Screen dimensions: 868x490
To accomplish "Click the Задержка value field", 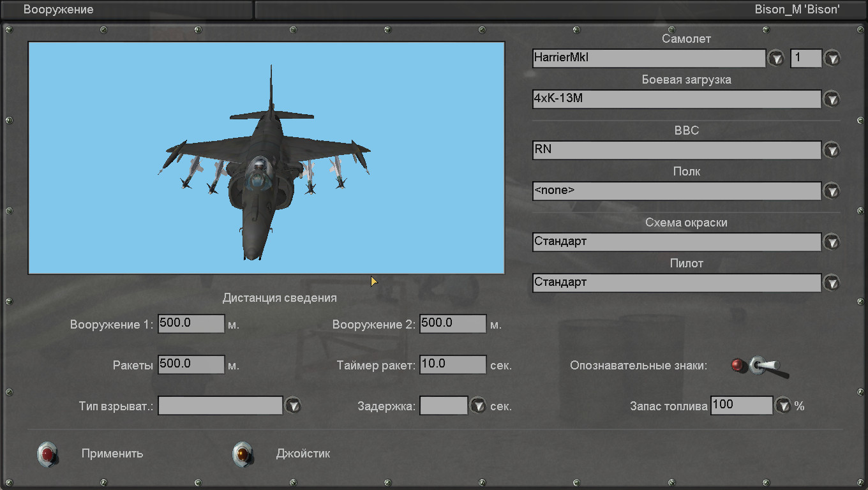I will tap(444, 405).
